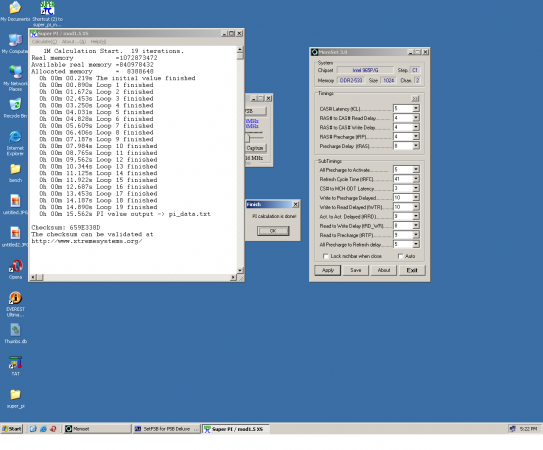Switch to Super PI taskbar item

pos(236,429)
